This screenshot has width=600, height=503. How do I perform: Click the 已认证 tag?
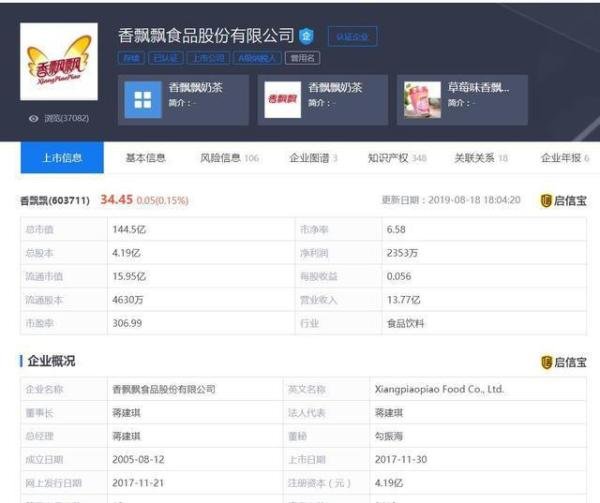(x=166, y=58)
